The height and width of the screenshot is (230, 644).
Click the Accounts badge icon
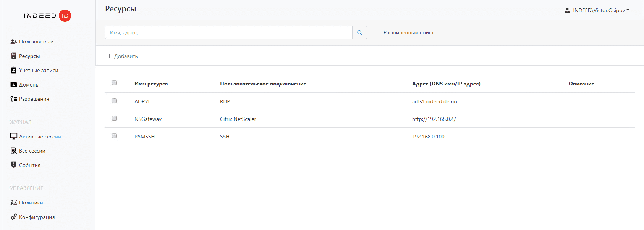tap(14, 70)
